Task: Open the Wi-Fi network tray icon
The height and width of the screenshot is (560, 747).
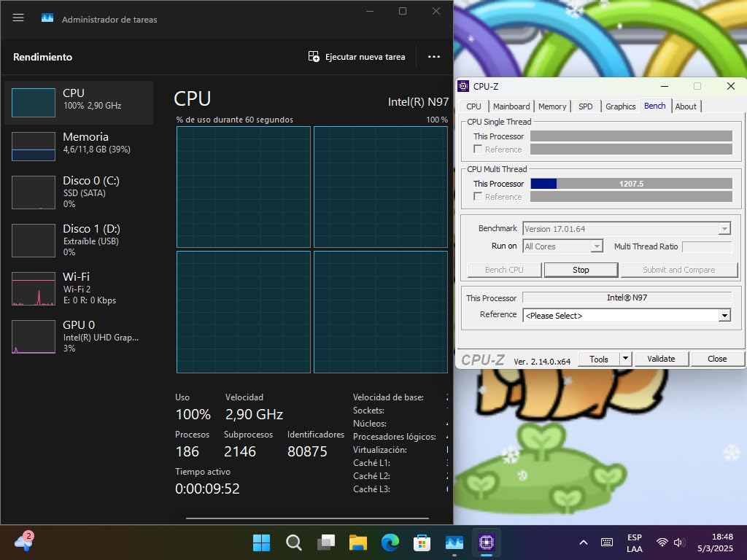Action: coord(662,542)
